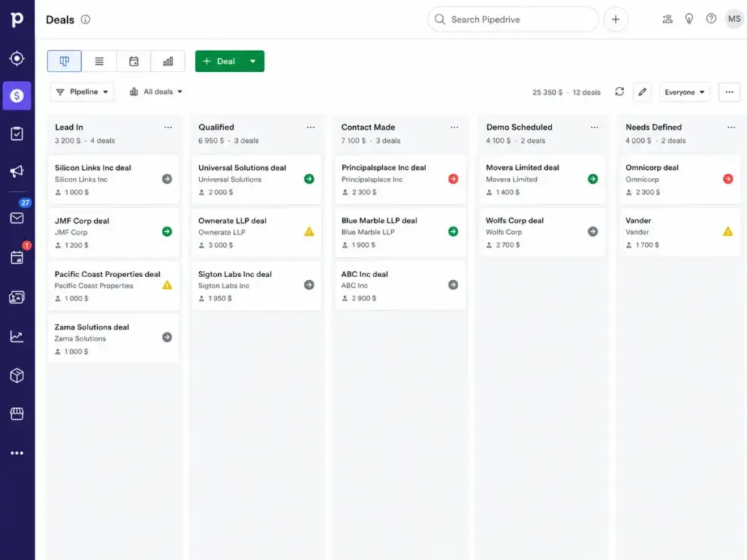This screenshot has width=747, height=560.
Task: Click the info icon next to Deals title
Action: 85,20
